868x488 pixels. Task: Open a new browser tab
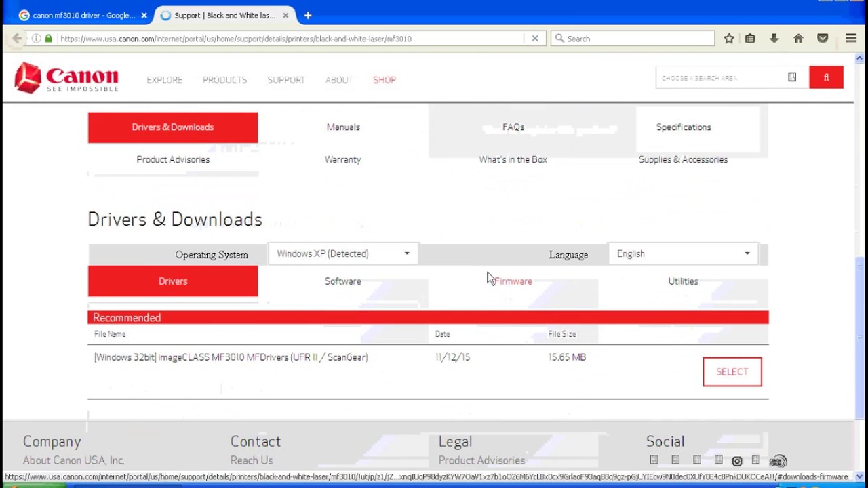click(308, 15)
